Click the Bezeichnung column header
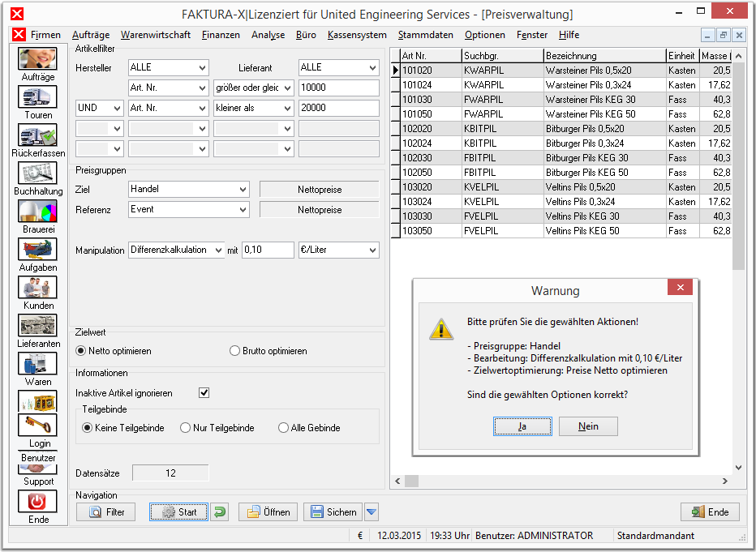Image resolution: width=756 pixels, height=552 pixels. pos(604,55)
